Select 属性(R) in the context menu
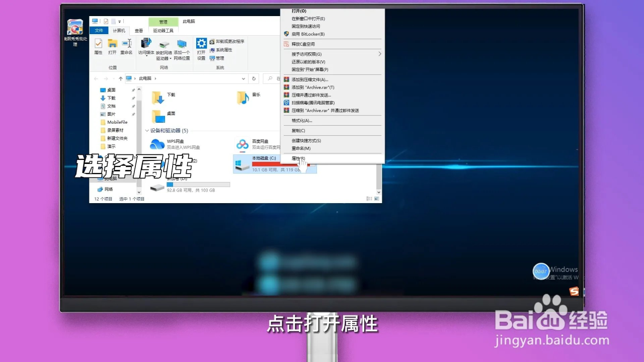This screenshot has width=644, height=362. (x=298, y=158)
